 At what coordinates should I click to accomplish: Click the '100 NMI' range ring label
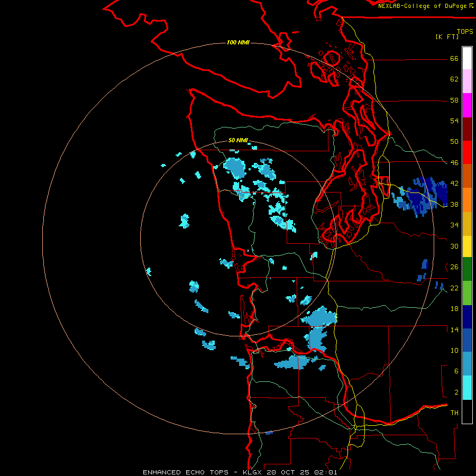(238, 42)
